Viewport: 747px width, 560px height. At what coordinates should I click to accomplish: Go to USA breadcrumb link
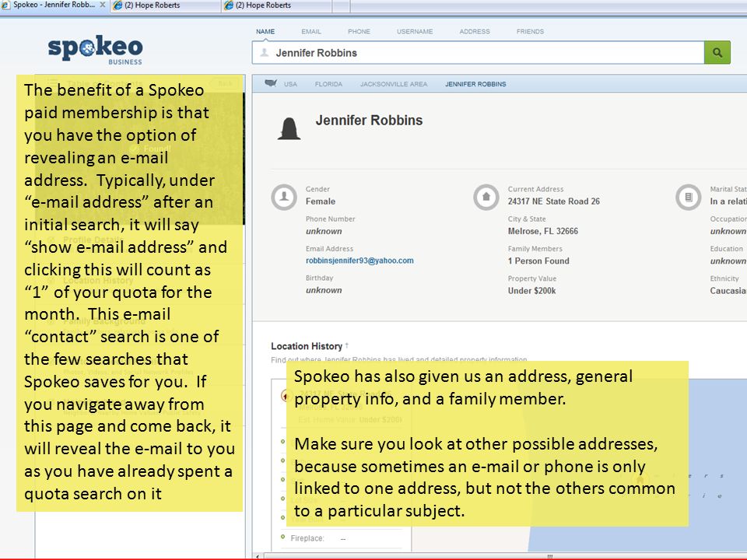pyautogui.click(x=290, y=84)
